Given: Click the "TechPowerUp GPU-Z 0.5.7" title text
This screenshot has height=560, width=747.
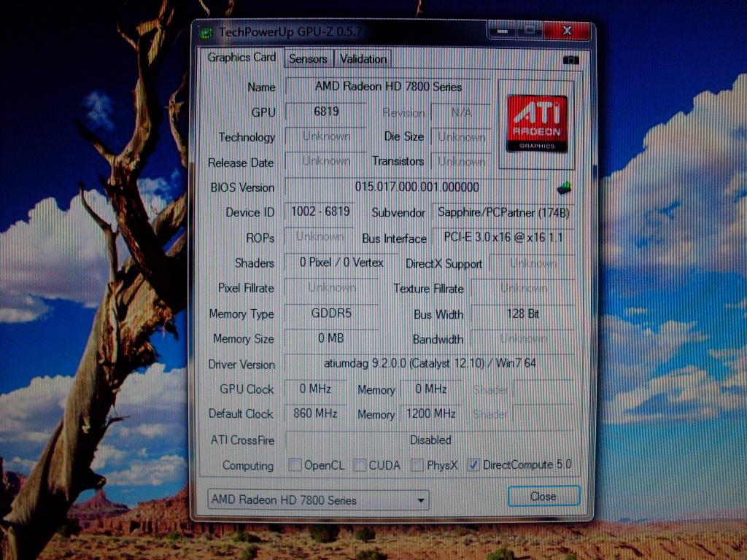Looking at the screenshot, I should point(290,32).
